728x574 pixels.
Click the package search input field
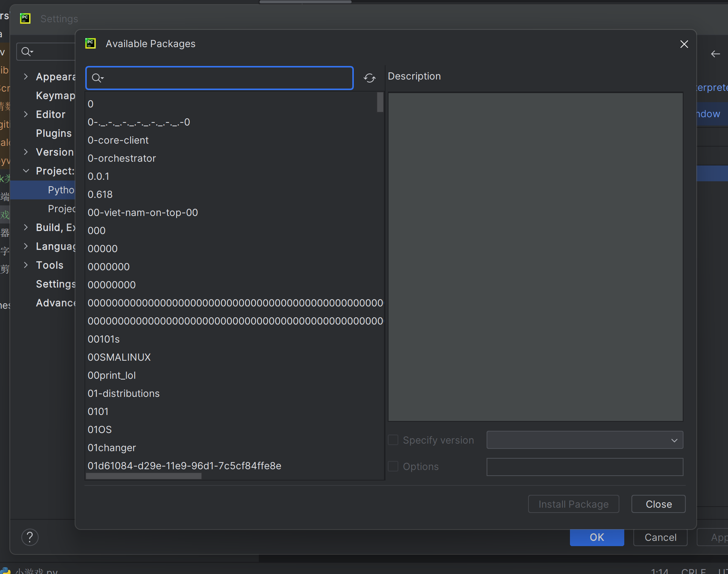pyautogui.click(x=220, y=78)
